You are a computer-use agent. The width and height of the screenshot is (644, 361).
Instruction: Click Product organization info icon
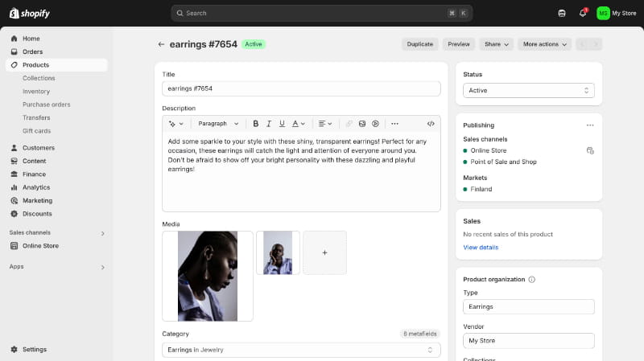click(x=531, y=279)
